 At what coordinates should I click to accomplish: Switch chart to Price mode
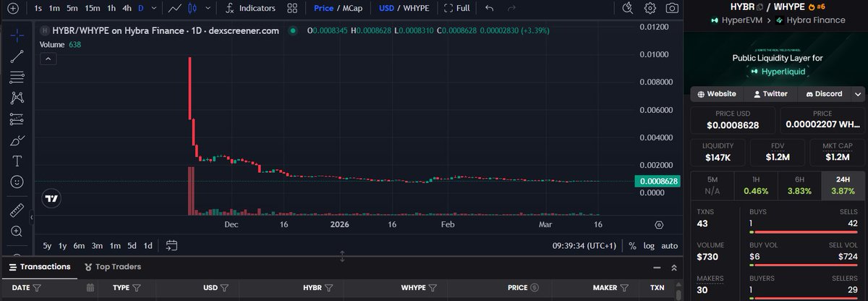[323, 9]
